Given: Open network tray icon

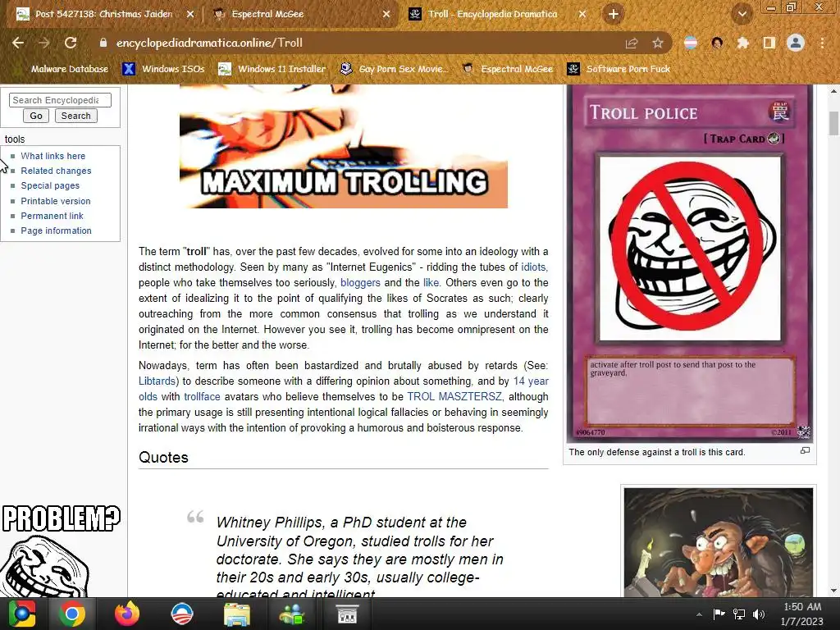Looking at the screenshot, I should [739, 614].
